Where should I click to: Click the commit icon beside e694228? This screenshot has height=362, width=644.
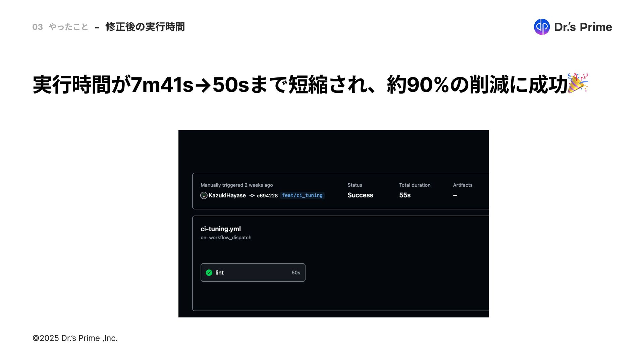[x=252, y=195]
